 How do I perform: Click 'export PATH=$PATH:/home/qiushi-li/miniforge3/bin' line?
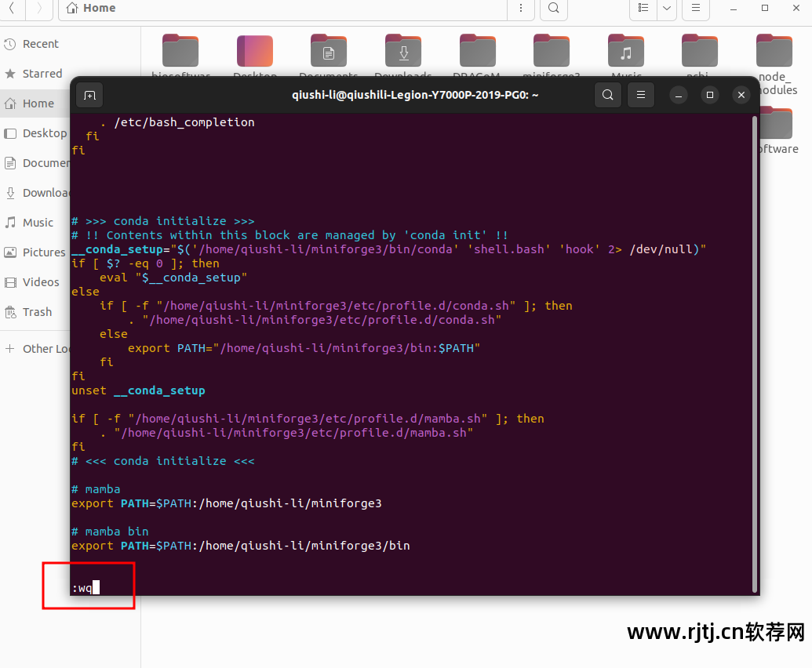tap(241, 546)
